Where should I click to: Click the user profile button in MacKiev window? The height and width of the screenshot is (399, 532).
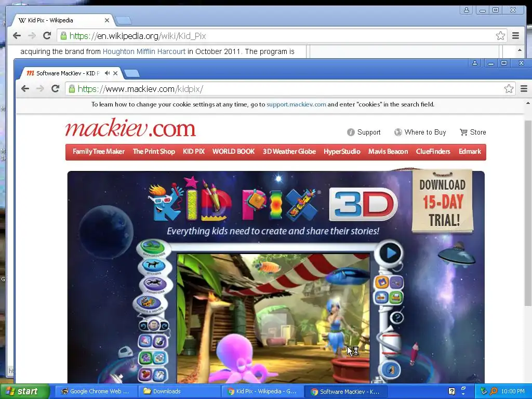[475, 63]
